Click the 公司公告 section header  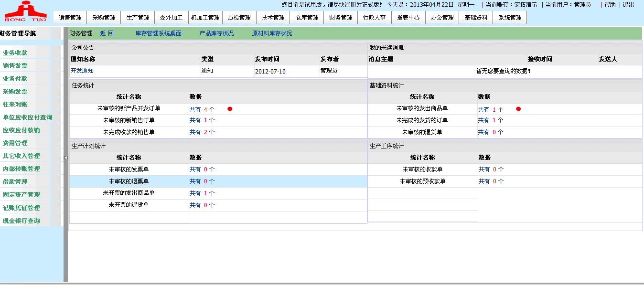(x=83, y=48)
